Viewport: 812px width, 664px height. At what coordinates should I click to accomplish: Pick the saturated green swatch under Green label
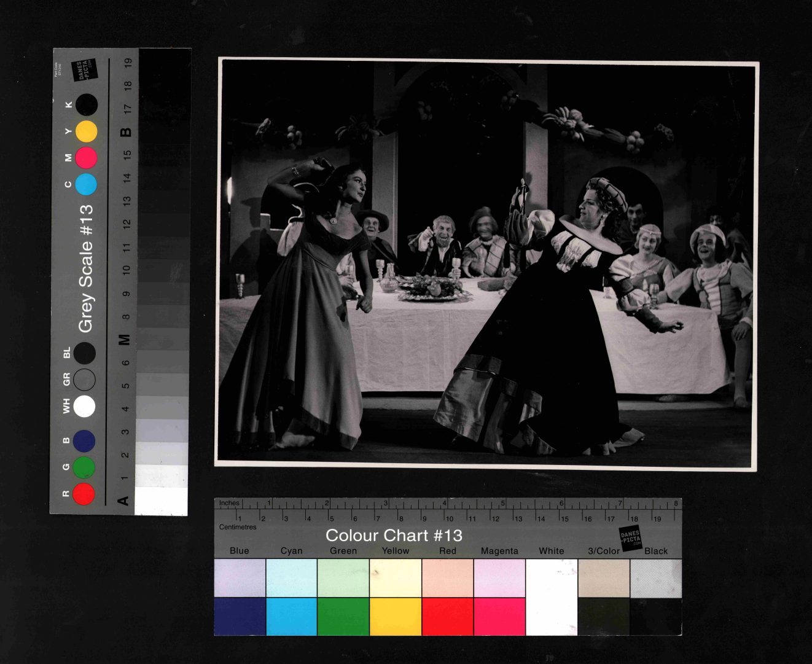(343, 616)
